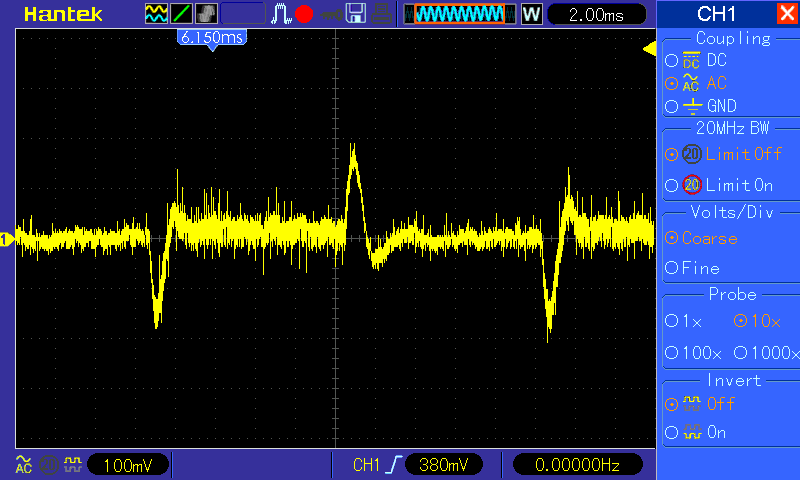Click the W window mode icon
Image resolution: width=800 pixels, height=480 pixels.
click(531, 14)
